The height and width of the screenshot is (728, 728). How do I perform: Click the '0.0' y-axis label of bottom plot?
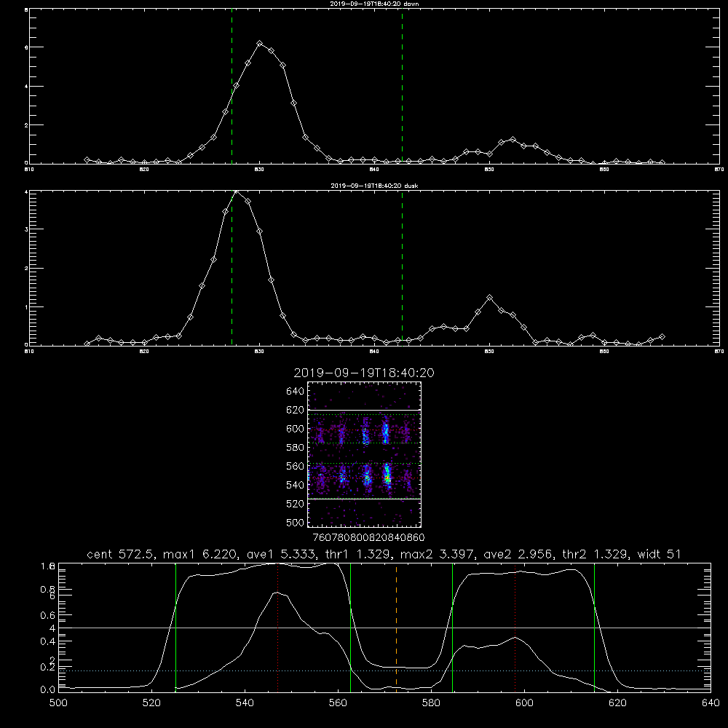click(47, 690)
